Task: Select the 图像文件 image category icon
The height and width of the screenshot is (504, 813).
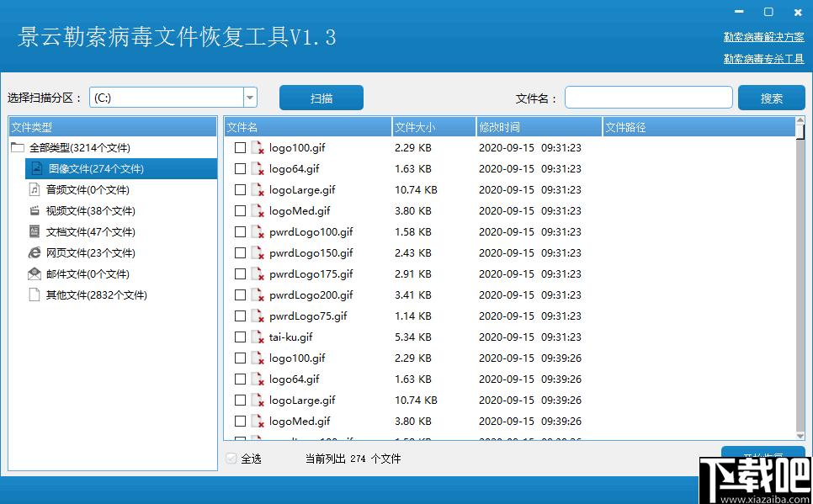Action: (x=37, y=168)
